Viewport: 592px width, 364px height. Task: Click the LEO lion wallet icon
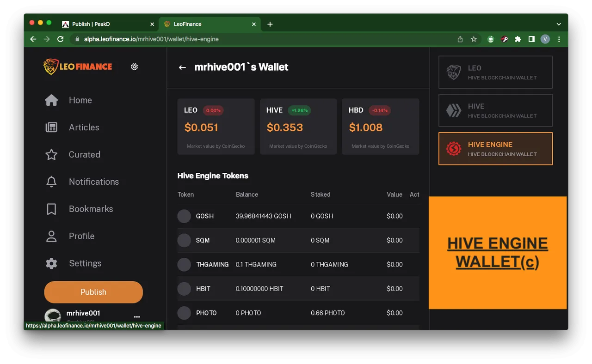click(x=453, y=73)
